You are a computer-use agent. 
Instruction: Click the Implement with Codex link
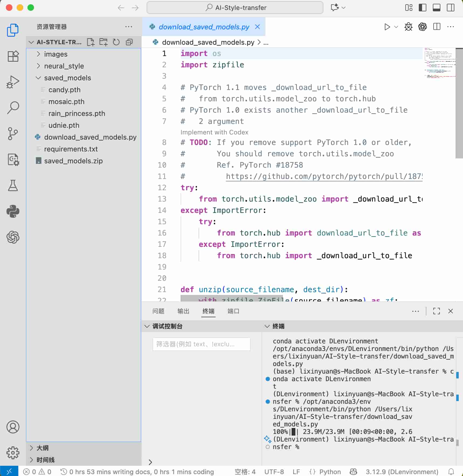pyautogui.click(x=214, y=132)
